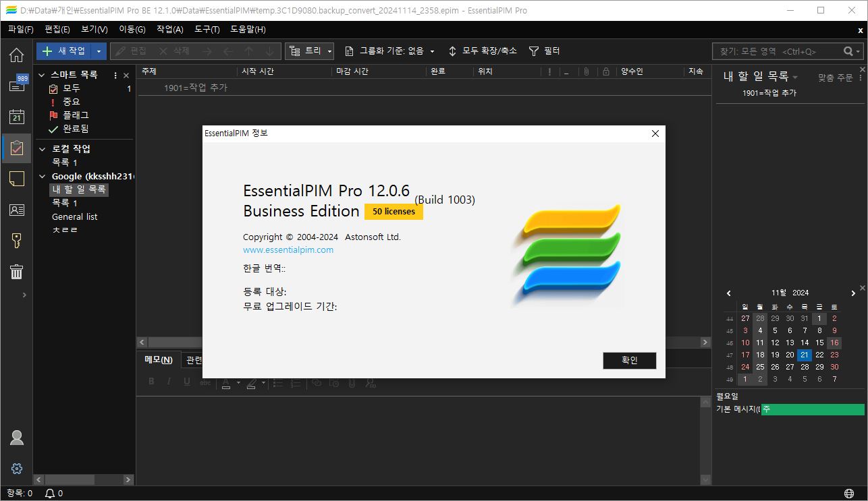Click the move up arrow toolbar icon

pos(248,51)
